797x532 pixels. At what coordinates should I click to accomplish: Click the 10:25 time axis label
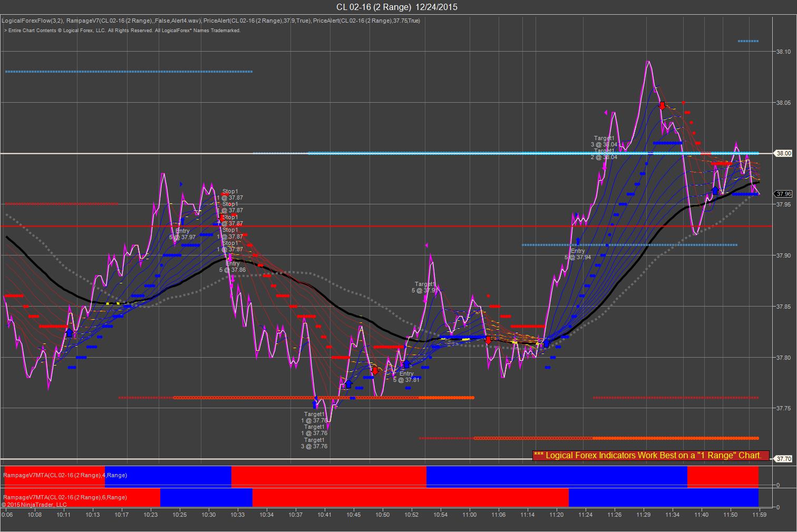(x=179, y=515)
